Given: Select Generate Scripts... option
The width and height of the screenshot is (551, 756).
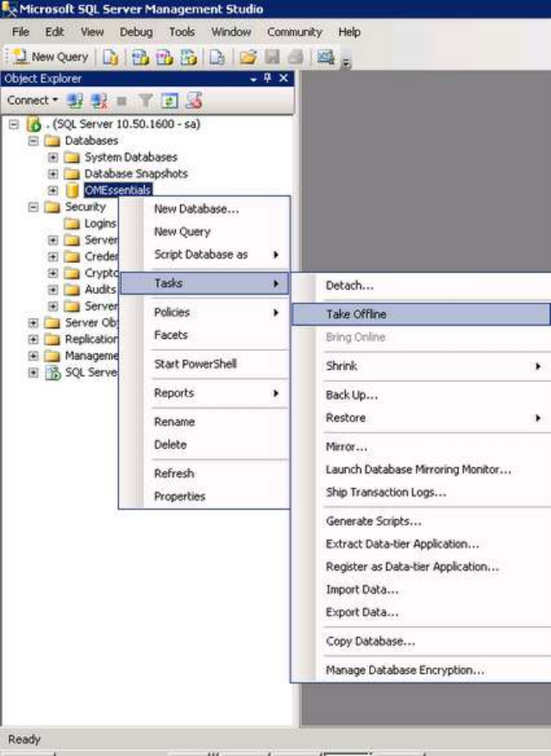Looking at the screenshot, I should click(421, 522).
